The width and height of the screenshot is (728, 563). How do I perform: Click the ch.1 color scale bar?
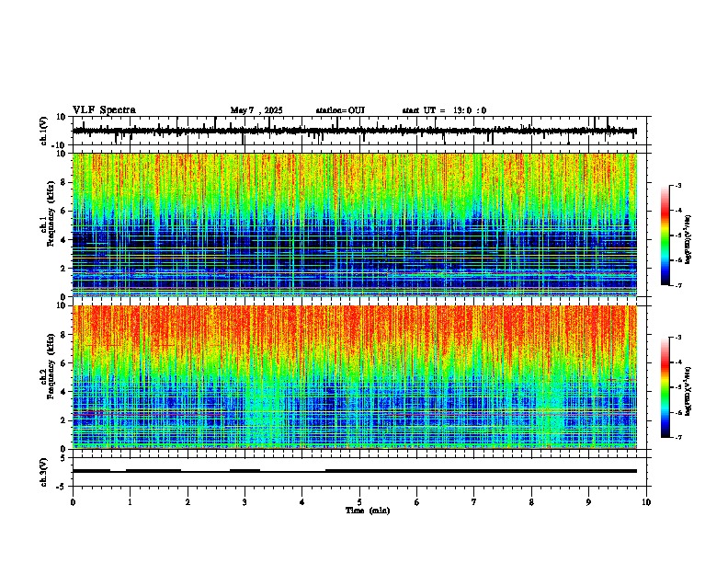(665, 236)
